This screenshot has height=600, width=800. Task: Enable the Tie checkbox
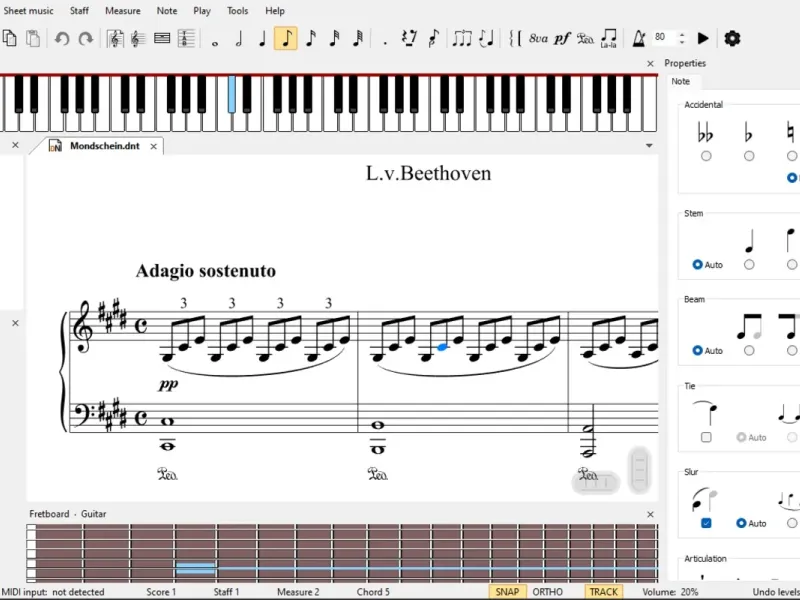point(706,437)
